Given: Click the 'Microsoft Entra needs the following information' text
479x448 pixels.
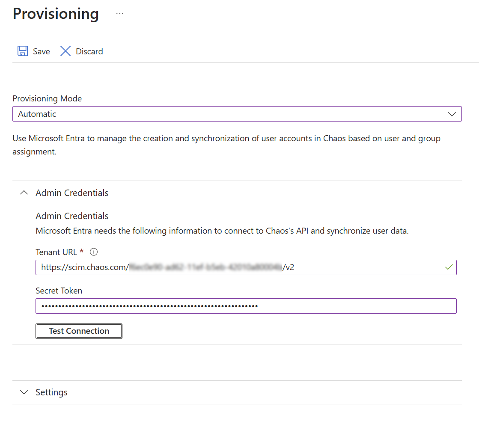Looking at the screenshot, I should tap(222, 231).
